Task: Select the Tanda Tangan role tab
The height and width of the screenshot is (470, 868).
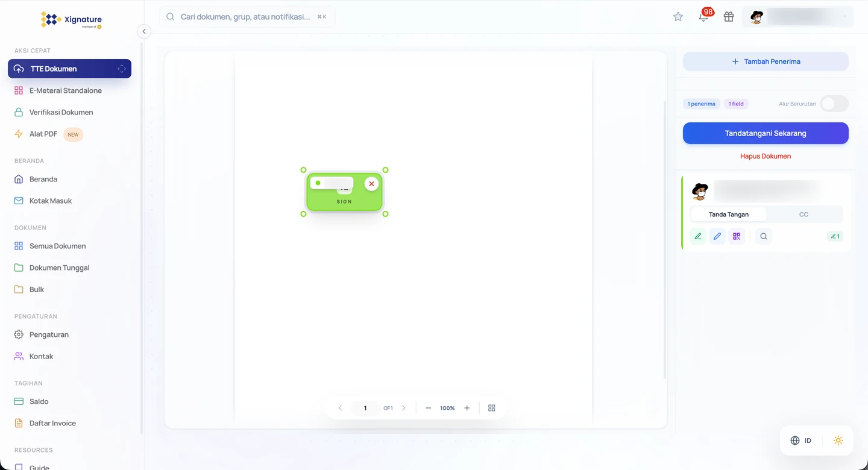Action: tap(729, 215)
